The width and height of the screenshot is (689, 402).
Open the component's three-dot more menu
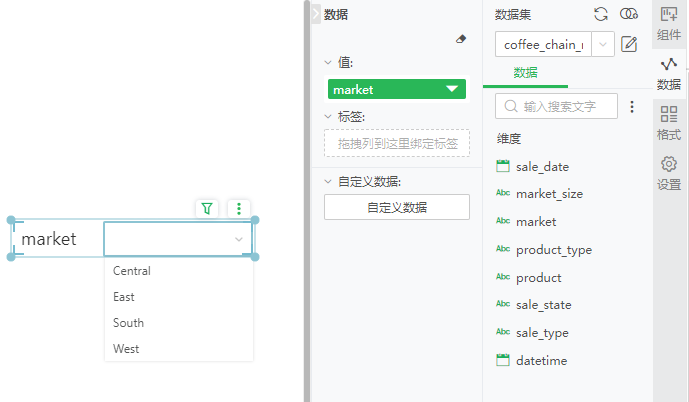coord(239,209)
